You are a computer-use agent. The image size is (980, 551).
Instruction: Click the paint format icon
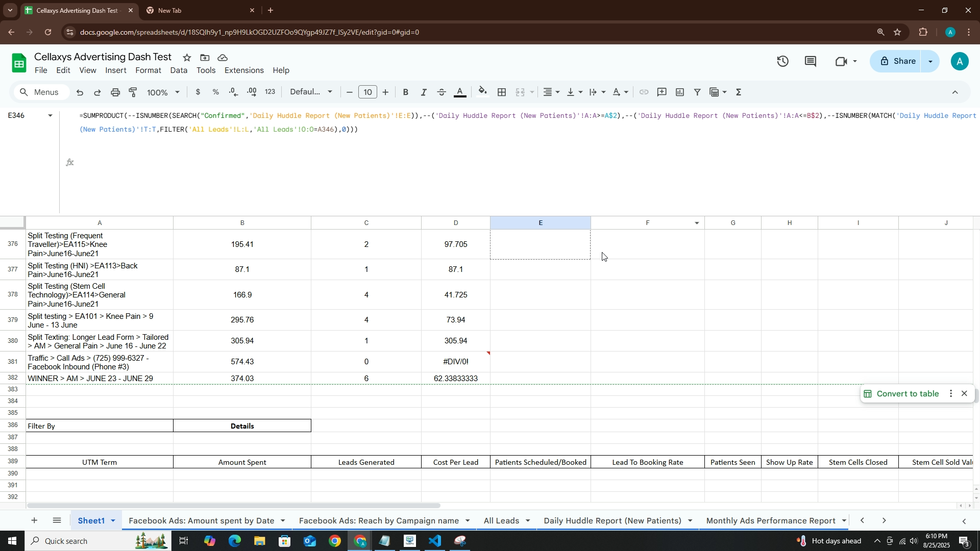[133, 92]
